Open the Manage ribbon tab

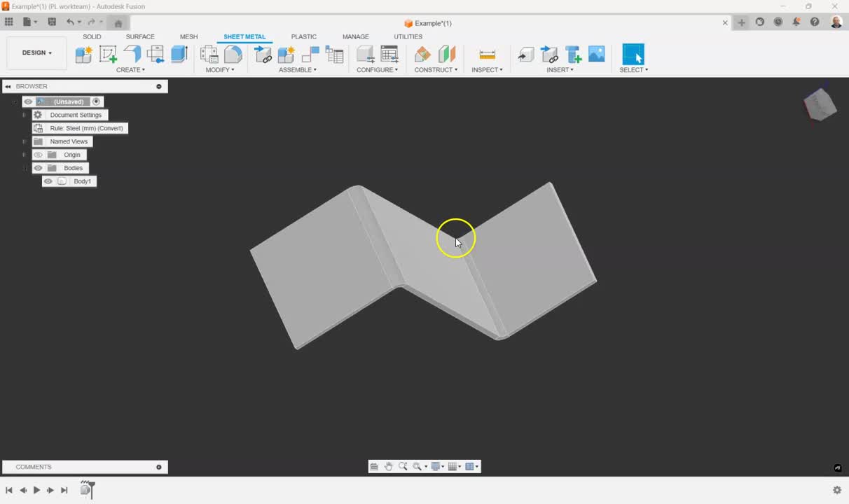pos(355,36)
